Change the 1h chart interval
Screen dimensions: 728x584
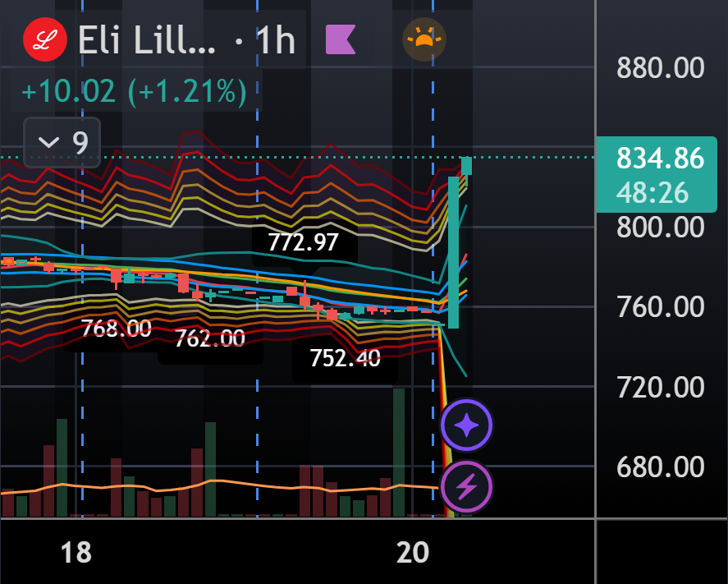click(x=276, y=40)
